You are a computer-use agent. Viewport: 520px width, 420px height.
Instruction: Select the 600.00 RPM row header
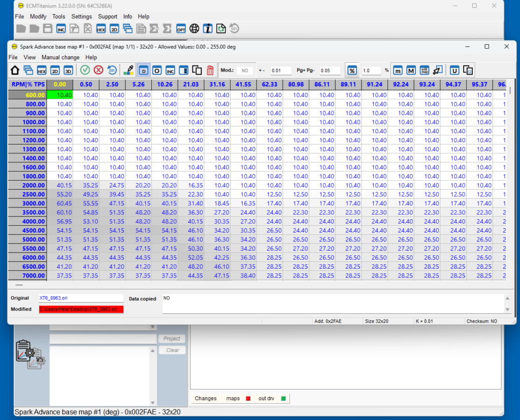[x=27, y=95]
